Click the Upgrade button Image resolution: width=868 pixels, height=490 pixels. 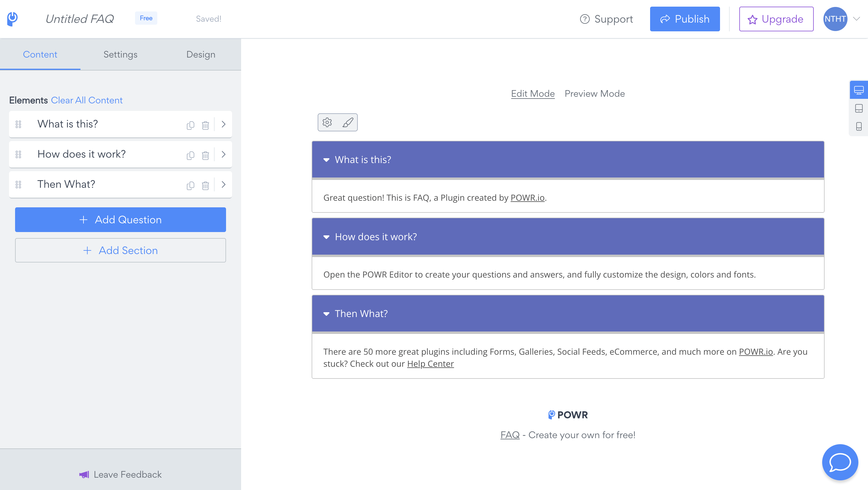(776, 19)
